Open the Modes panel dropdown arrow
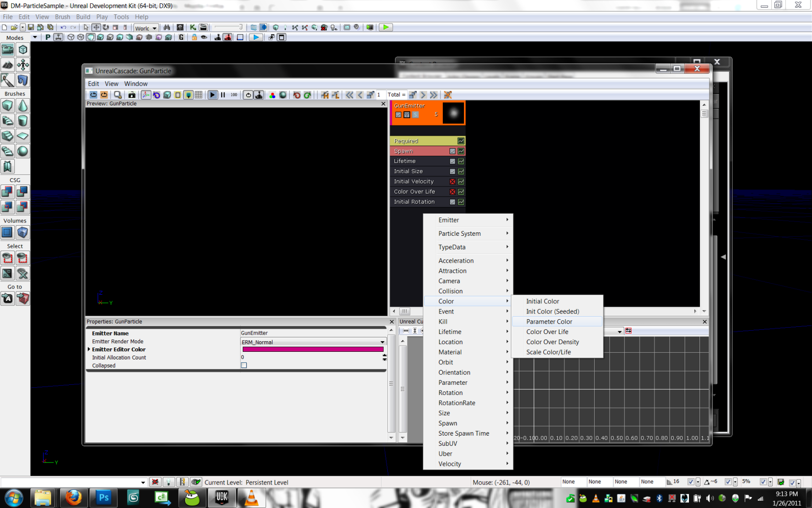The image size is (812, 508). 34,37
